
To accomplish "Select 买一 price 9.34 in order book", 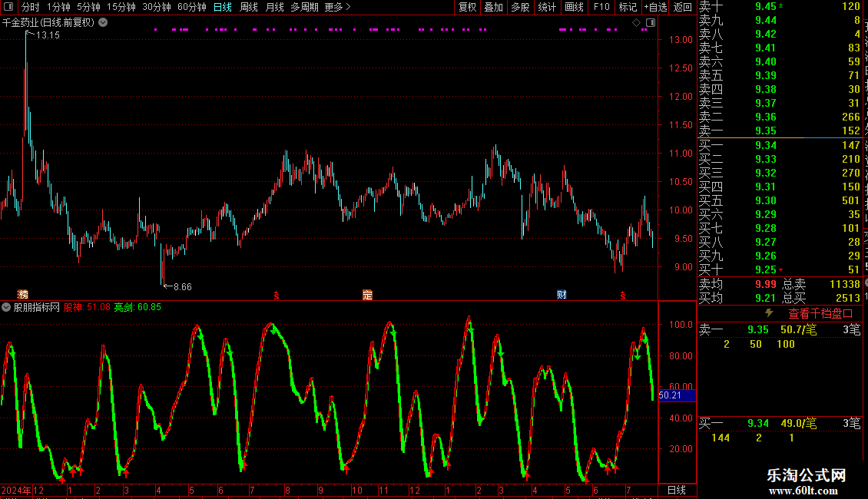I will (766, 146).
